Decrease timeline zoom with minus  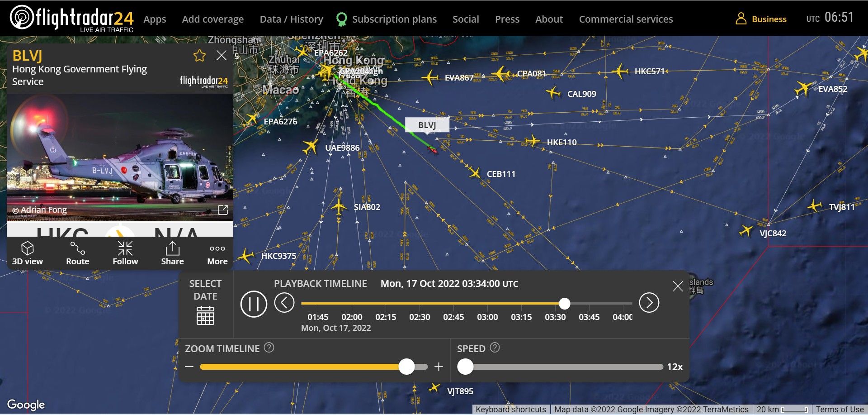click(x=189, y=367)
